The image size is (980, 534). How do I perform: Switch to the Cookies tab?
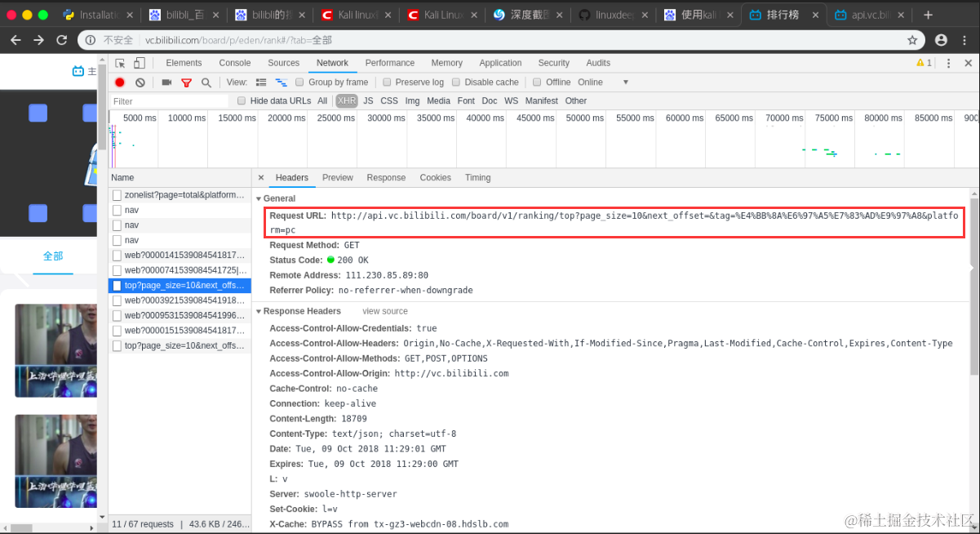point(435,177)
